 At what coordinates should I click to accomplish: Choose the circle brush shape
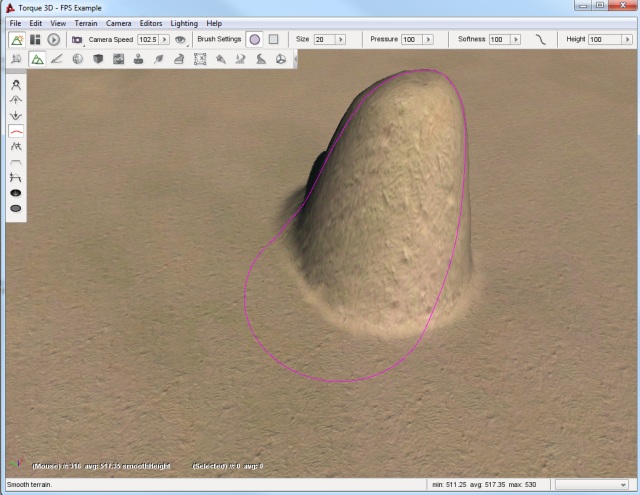point(254,39)
